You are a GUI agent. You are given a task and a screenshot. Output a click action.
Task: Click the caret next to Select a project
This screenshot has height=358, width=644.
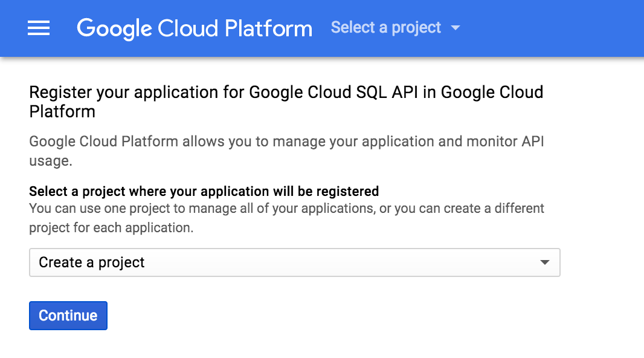pyautogui.click(x=455, y=28)
